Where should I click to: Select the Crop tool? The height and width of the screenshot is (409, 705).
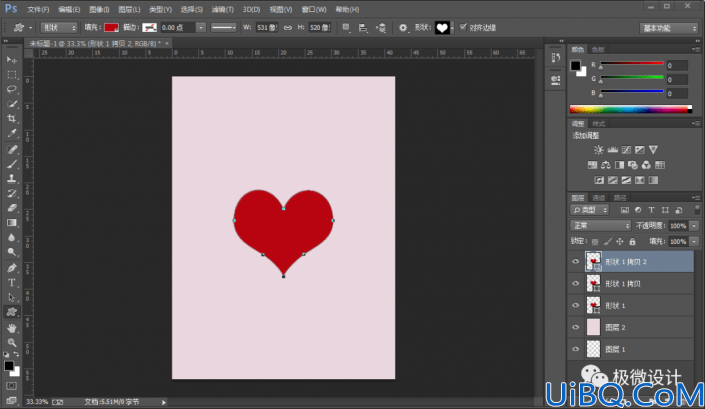coord(12,119)
